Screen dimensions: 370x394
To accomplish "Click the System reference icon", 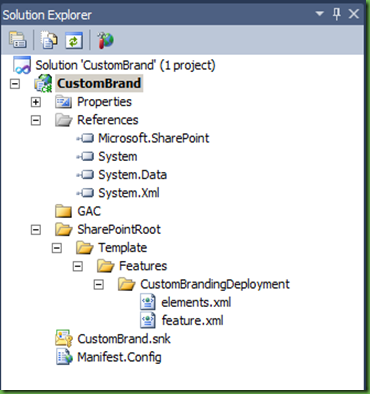I will point(85,156).
